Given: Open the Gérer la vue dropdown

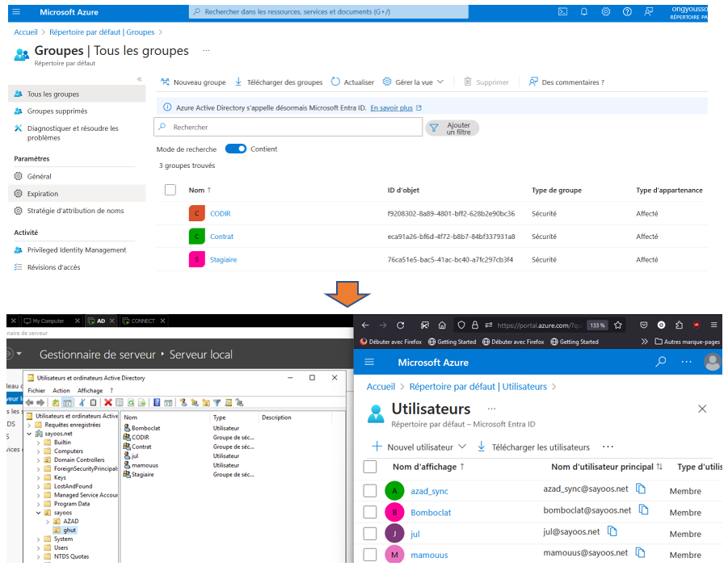Looking at the screenshot, I should (419, 82).
